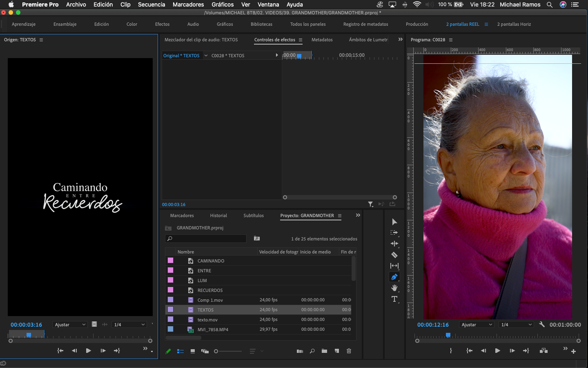Viewport: 588px width, 368px height.
Task: Select the Selection arrow tool
Action: point(394,222)
